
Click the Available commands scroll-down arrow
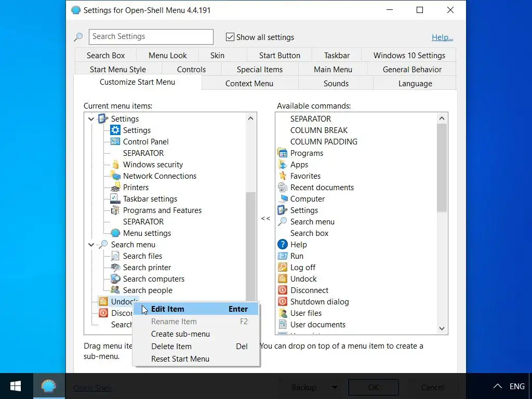tap(442, 328)
